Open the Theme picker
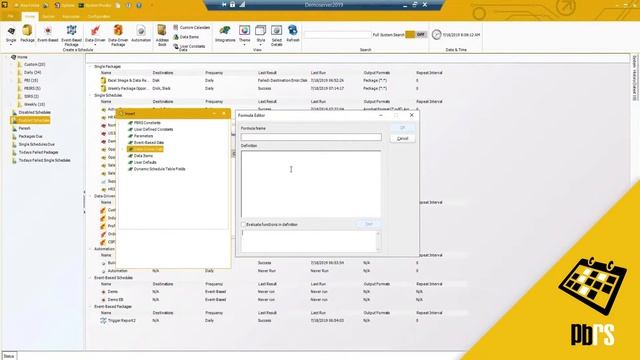The width and height of the screenshot is (640, 360). pyautogui.click(x=244, y=35)
